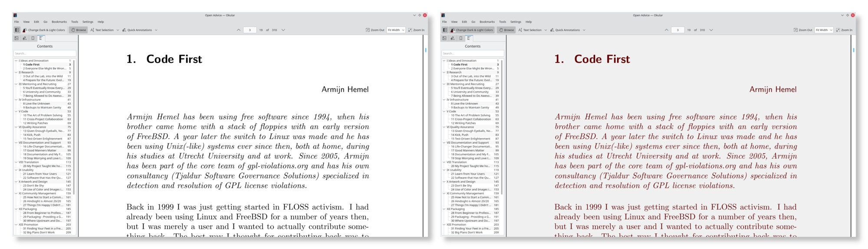The width and height of the screenshot is (868, 249).
Task: Open Bookmarks panel in right window sidebar
Action: tap(461, 38)
